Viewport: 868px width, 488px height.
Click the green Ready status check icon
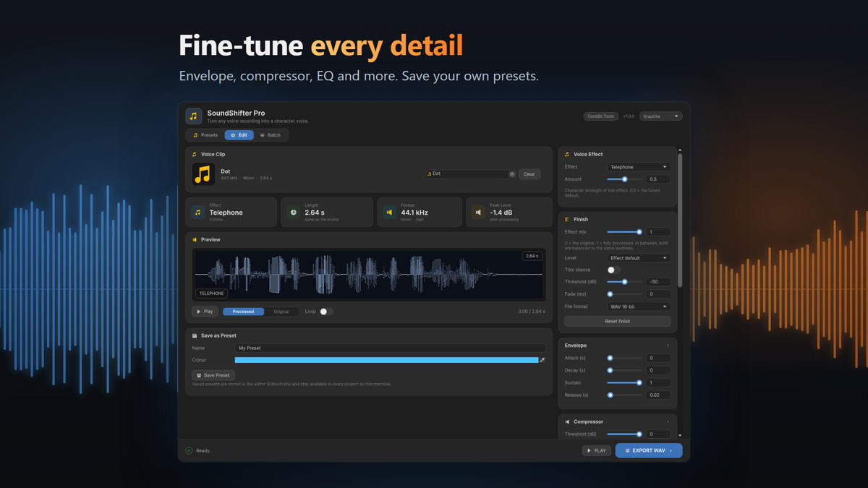[189, 450]
